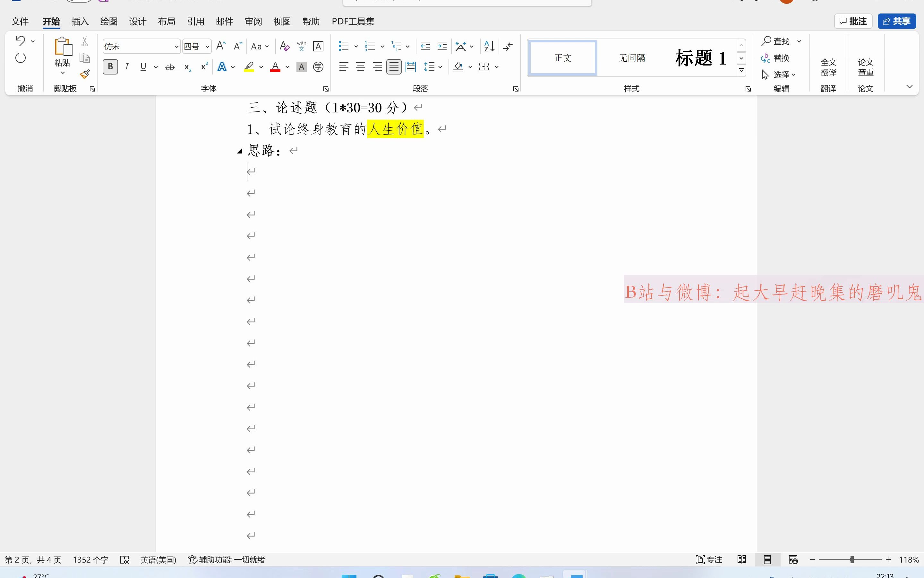Toggle Italic formatting
Viewport: 924px width, 578px height.
point(127,67)
